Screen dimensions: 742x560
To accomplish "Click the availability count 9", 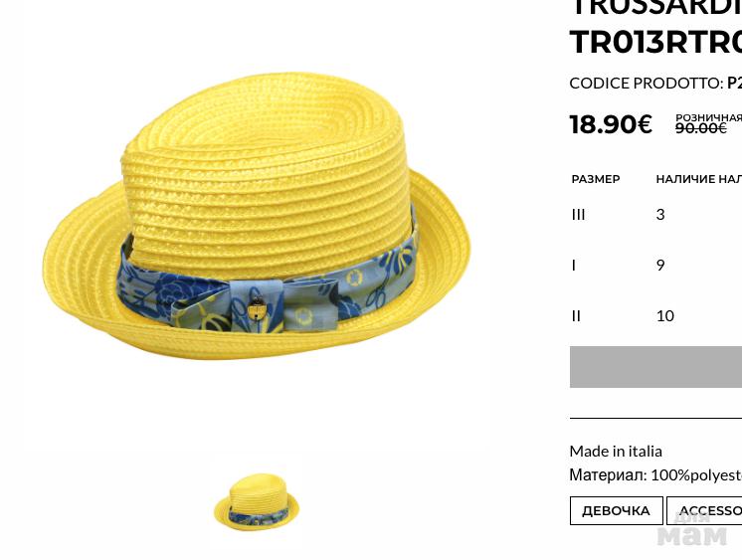I will click(x=660, y=266).
